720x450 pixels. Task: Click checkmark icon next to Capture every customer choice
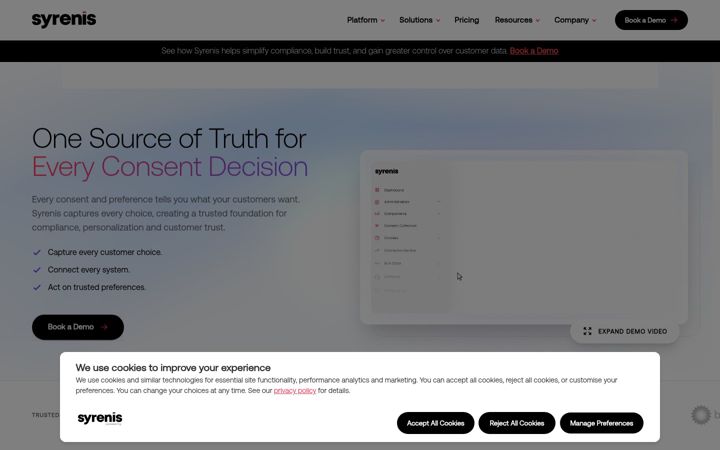click(37, 252)
